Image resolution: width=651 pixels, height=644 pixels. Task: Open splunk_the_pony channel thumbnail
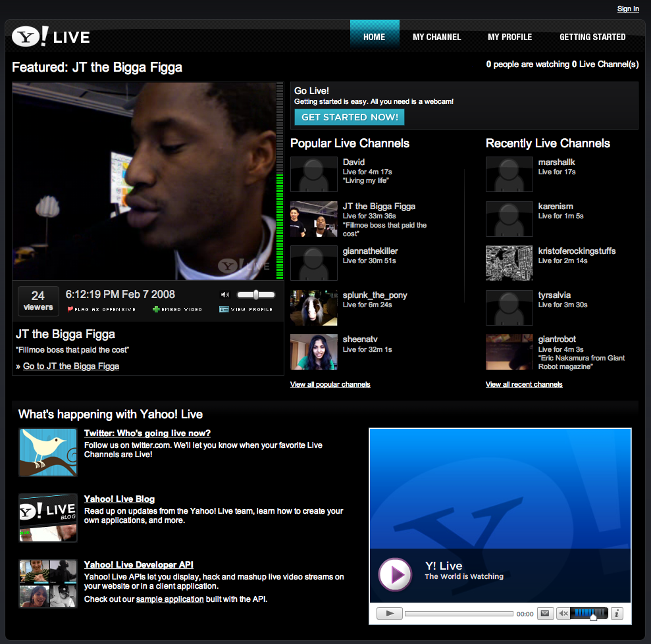pyautogui.click(x=314, y=307)
